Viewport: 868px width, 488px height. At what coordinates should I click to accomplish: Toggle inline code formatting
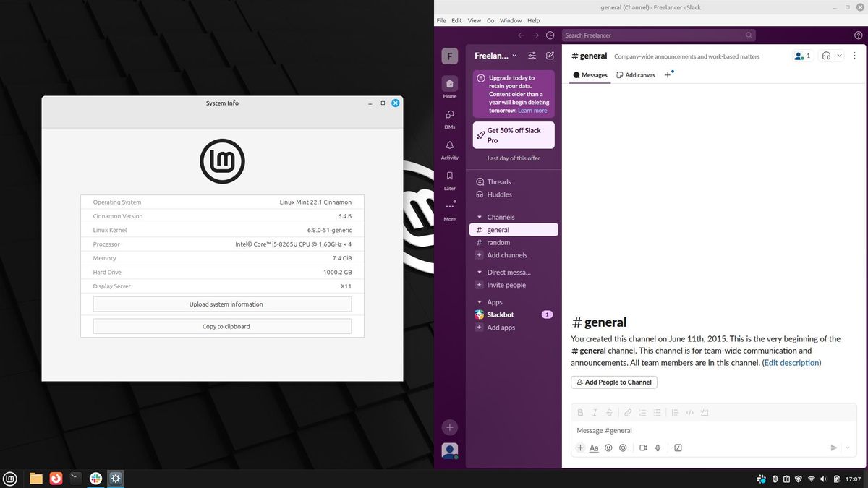click(x=690, y=413)
